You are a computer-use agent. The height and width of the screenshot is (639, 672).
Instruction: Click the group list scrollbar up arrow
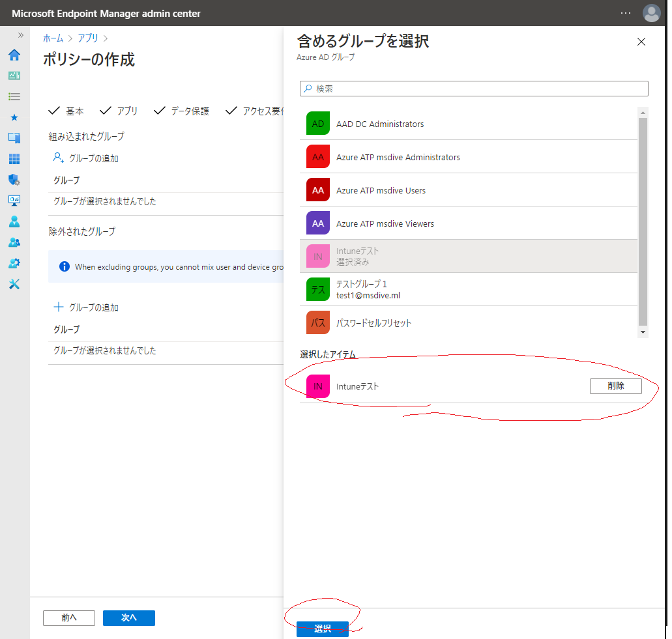643,113
